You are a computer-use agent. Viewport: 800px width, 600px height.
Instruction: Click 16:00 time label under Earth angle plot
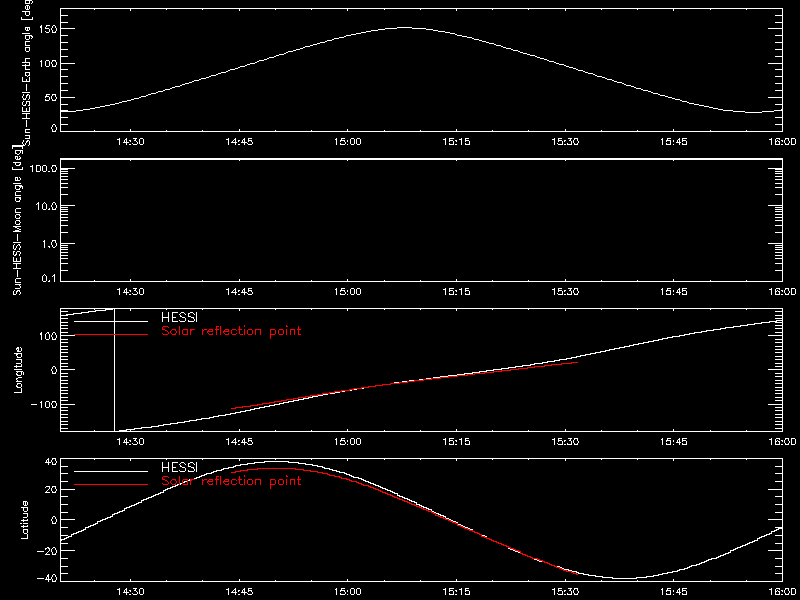782,142
